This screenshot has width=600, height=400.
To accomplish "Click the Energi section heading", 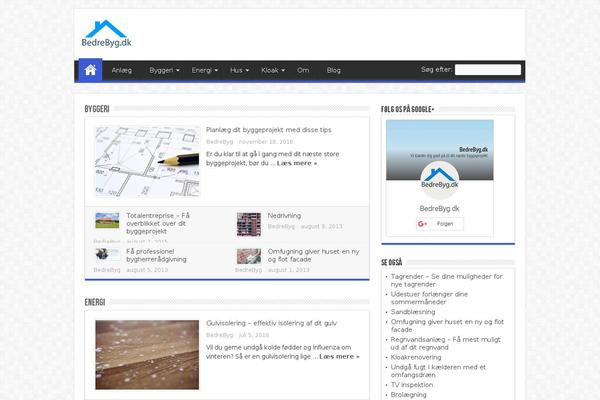I will (95, 302).
